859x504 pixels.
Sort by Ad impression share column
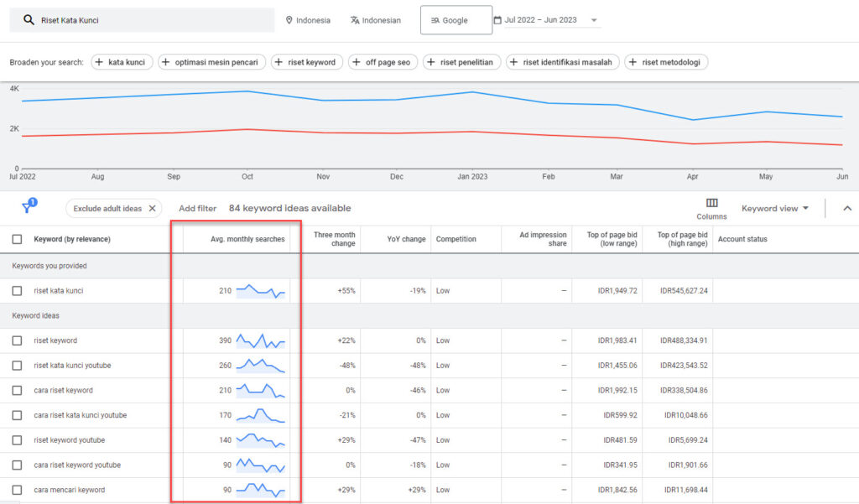(543, 239)
